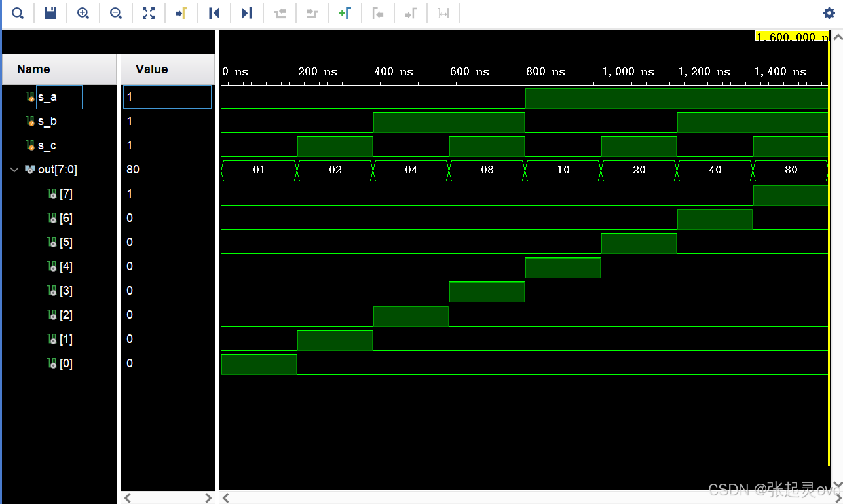Collapse the out[7:0] bus
843x504 pixels.
click(14, 170)
